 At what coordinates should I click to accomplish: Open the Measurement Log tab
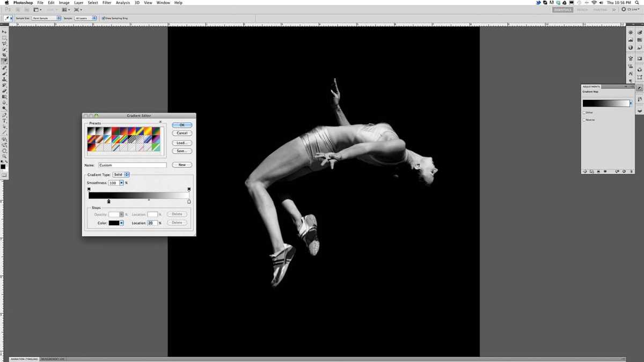pos(53,358)
